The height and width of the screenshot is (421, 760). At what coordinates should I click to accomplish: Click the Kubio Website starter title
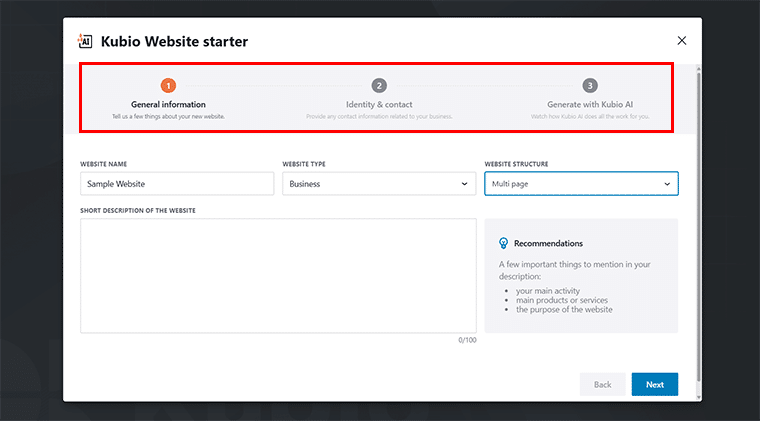coord(174,41)
